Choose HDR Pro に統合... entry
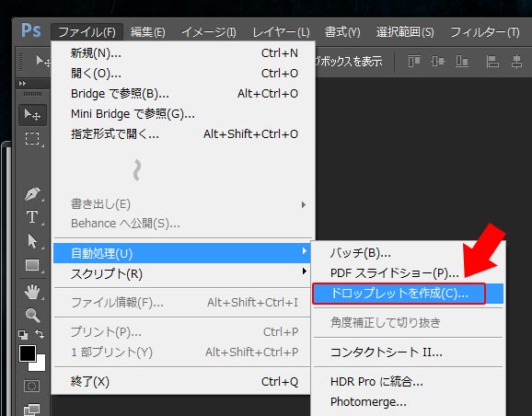 (x=408, y=382)
